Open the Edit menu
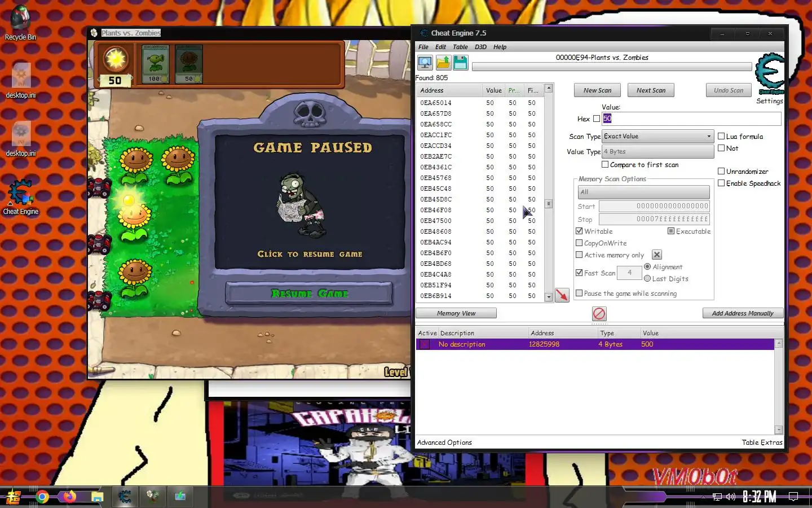The image size is (812, 508). point(440,47)
